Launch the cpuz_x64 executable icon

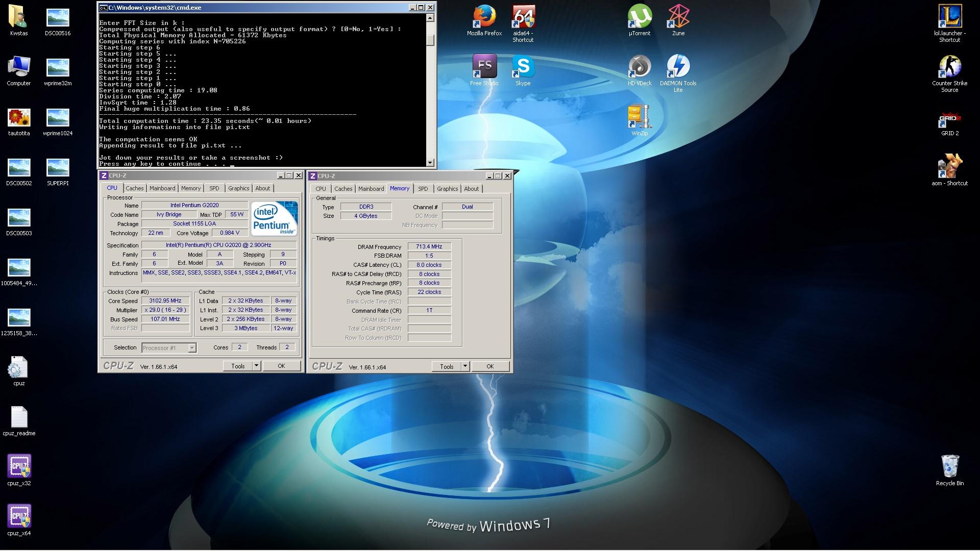[19, 520]
